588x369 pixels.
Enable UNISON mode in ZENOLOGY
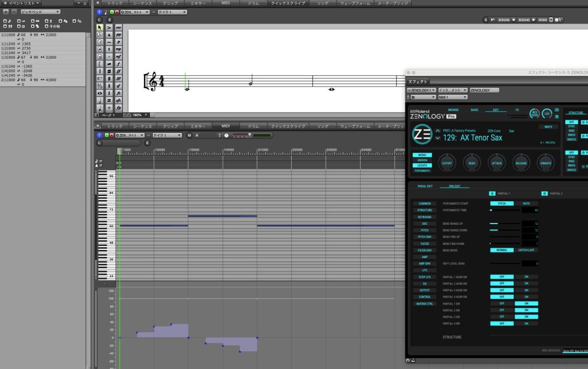422,160
